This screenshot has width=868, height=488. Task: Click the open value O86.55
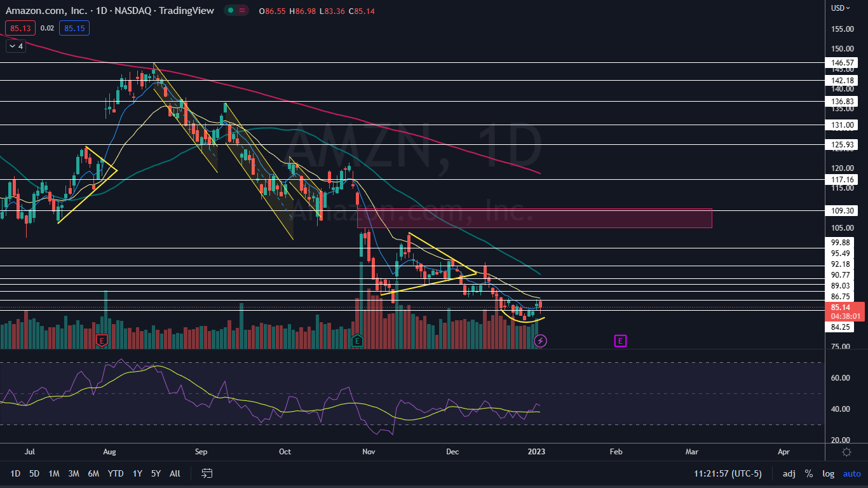pyautogui.click(x=272, y=11)
